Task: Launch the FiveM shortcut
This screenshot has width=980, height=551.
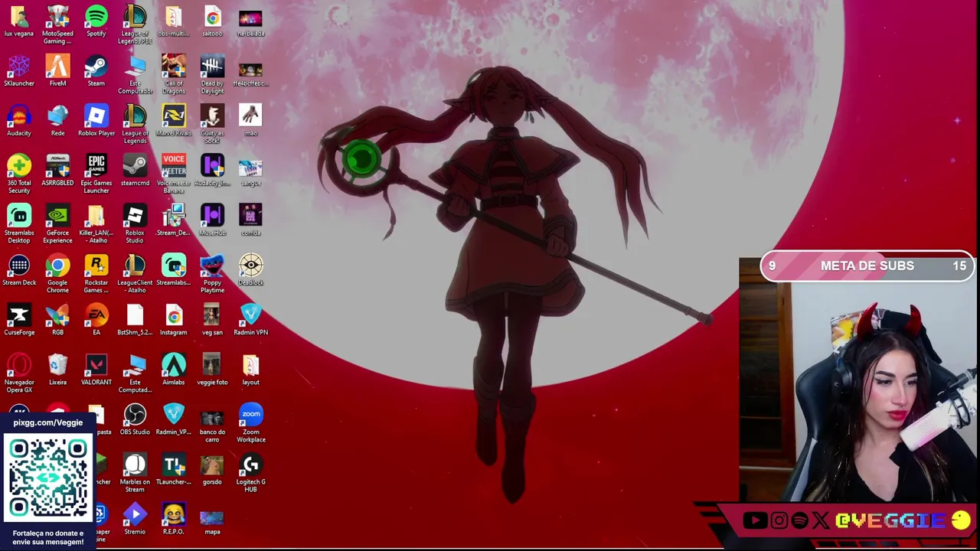Action: (x=57, y=70)
